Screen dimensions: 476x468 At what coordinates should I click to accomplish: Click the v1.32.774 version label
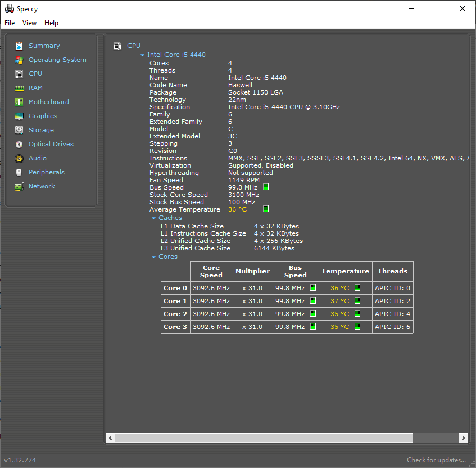click(x=20, y=460)
